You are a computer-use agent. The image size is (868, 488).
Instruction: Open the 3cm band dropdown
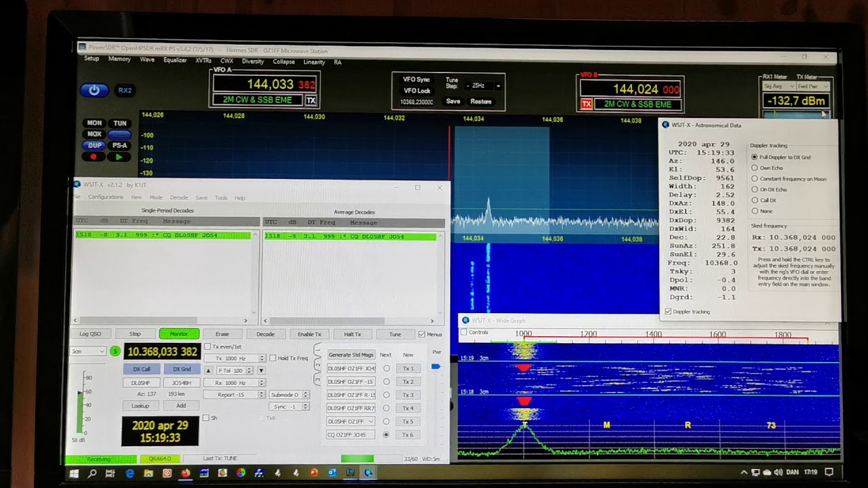(88, 351)
